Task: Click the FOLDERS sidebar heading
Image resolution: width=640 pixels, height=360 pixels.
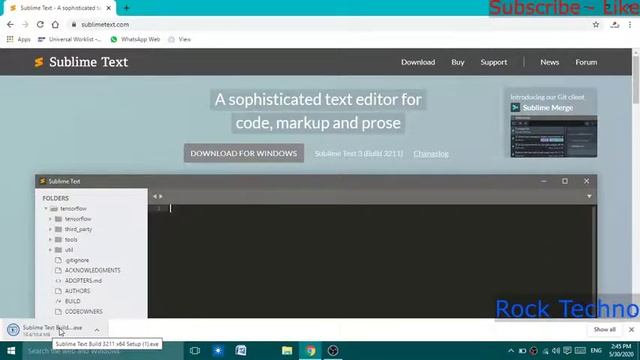Action: pos(56,198)
